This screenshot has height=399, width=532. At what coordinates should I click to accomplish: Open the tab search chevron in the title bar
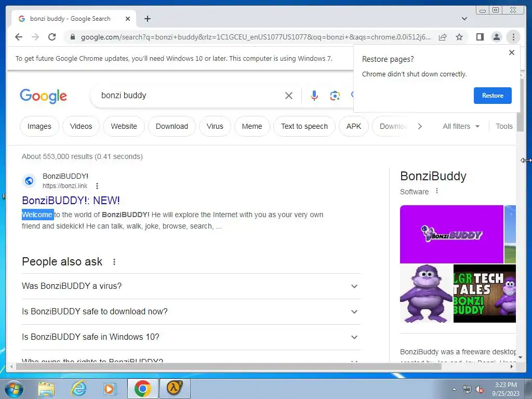tap(464, 19)
